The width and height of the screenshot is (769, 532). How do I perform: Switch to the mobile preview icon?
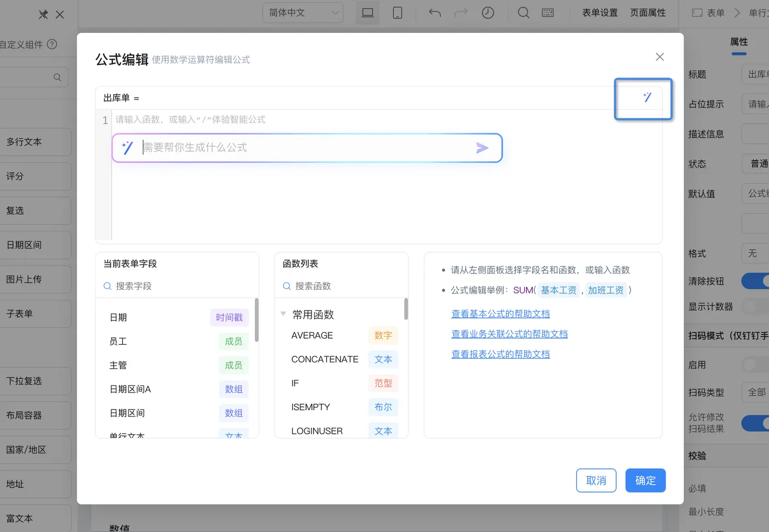click(398, 13)
